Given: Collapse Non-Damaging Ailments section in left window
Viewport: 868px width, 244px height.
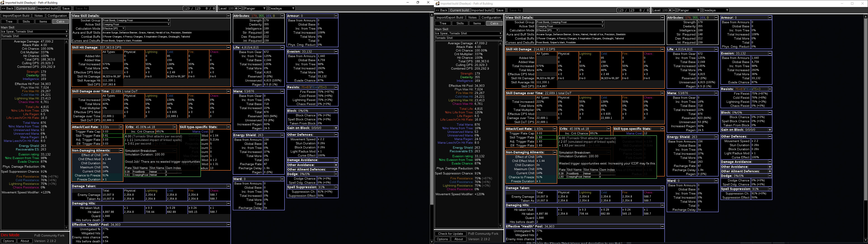Looking at the screenshot, I should (x=121, y=151).
